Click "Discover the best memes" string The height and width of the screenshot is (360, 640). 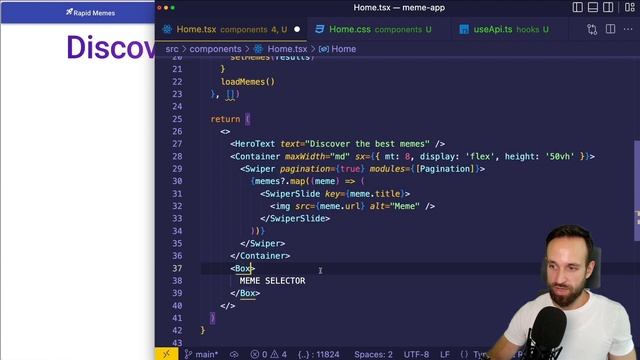coord(367,144)
